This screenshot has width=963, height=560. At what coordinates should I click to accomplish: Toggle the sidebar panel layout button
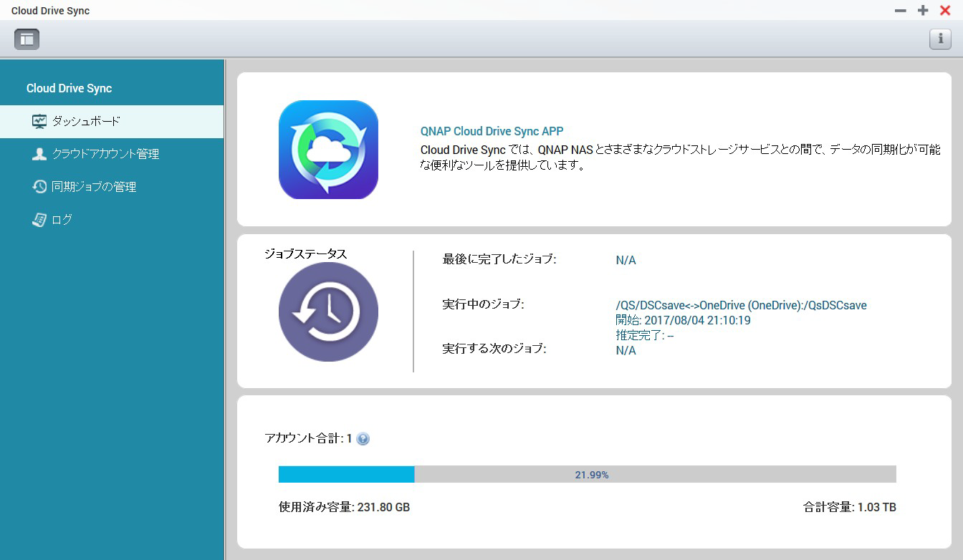click(x=27, y=39)
